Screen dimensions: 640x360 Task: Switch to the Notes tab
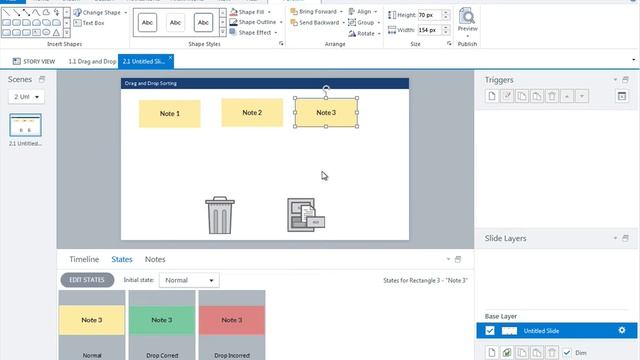155,259
